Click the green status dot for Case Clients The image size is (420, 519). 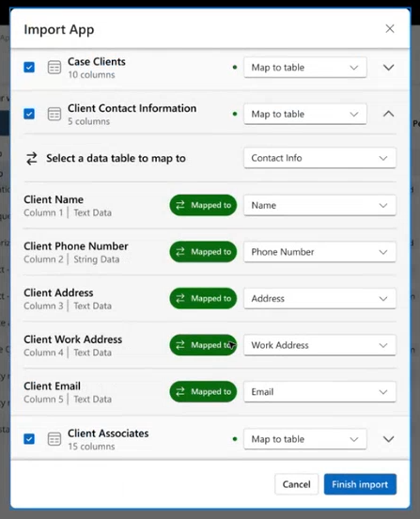pyautogui.click(x=235, y=68)
